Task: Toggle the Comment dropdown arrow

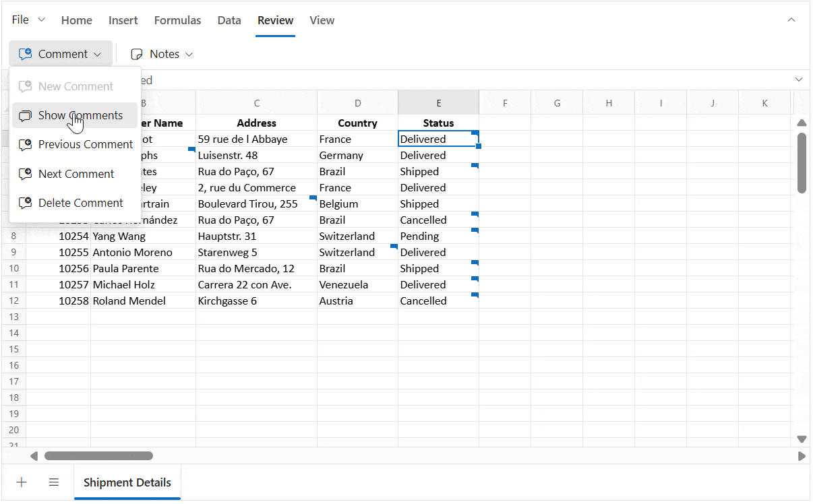Action: click(x=97, y=54)
